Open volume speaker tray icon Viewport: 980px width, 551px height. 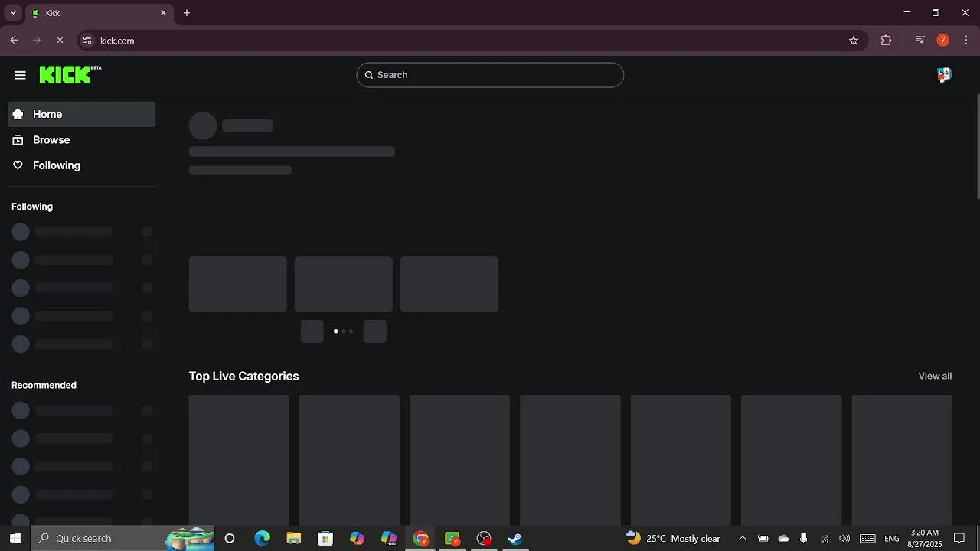(844, 538)
